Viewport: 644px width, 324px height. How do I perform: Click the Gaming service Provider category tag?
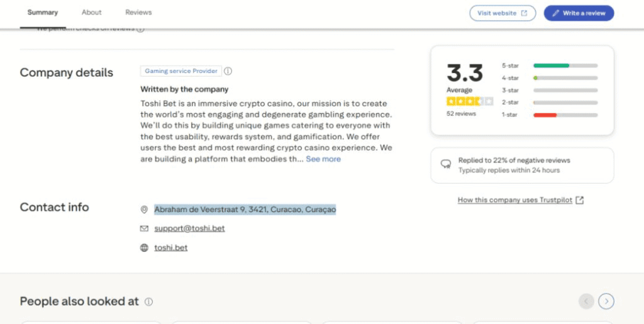(180, 71)
